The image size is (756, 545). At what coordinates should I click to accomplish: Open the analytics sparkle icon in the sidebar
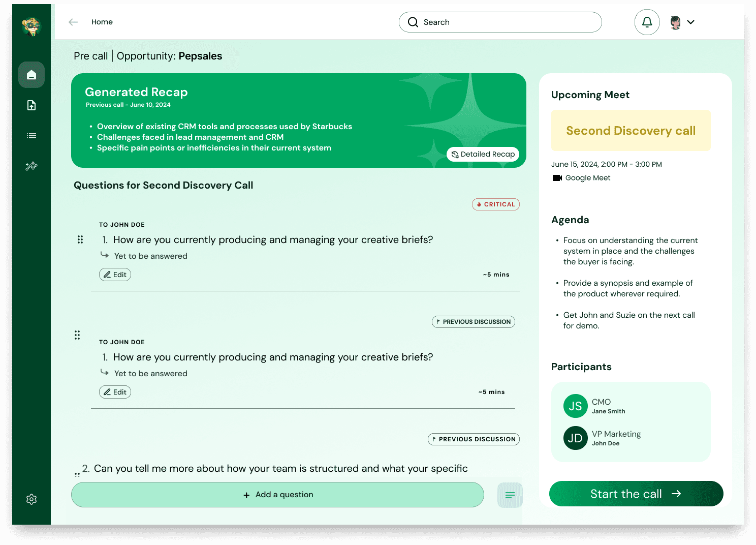[x=31, y=166]
